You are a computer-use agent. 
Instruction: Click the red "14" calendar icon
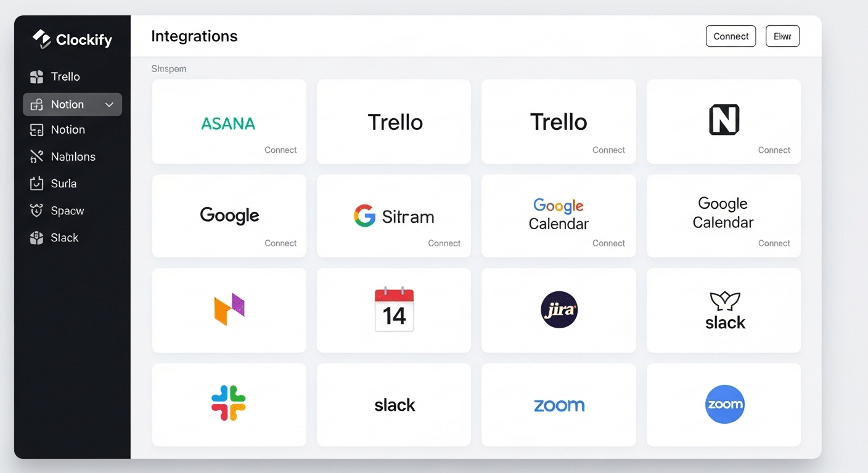tap(394, 310)
